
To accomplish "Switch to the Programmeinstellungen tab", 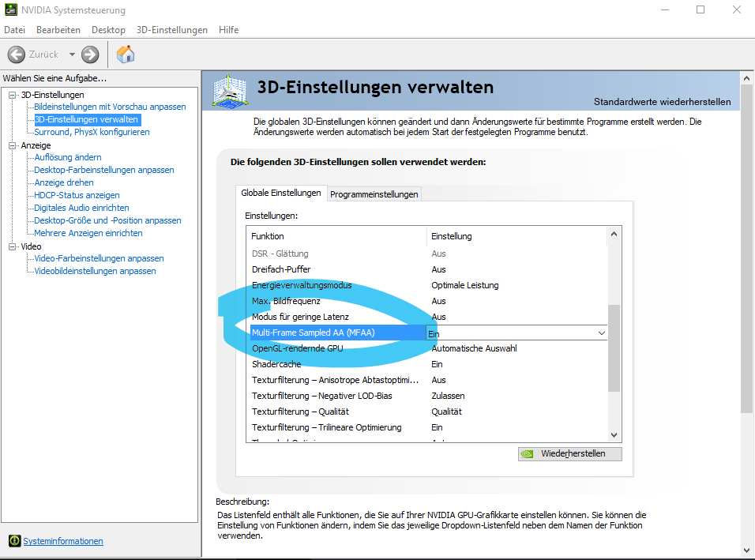I will coord(374,194).
